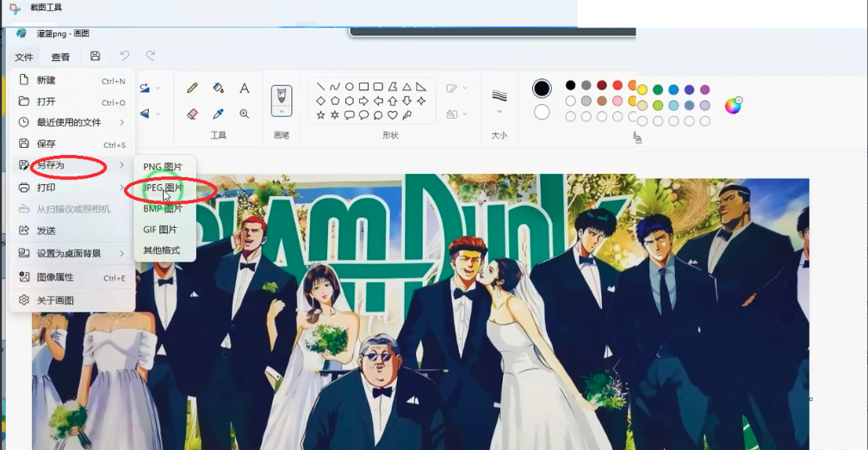This screenshot has height=450, width=868.
Task: Click the Snipping Tool (截图工具) window icon
Action: pyautogui.click(x=15, y=9)
